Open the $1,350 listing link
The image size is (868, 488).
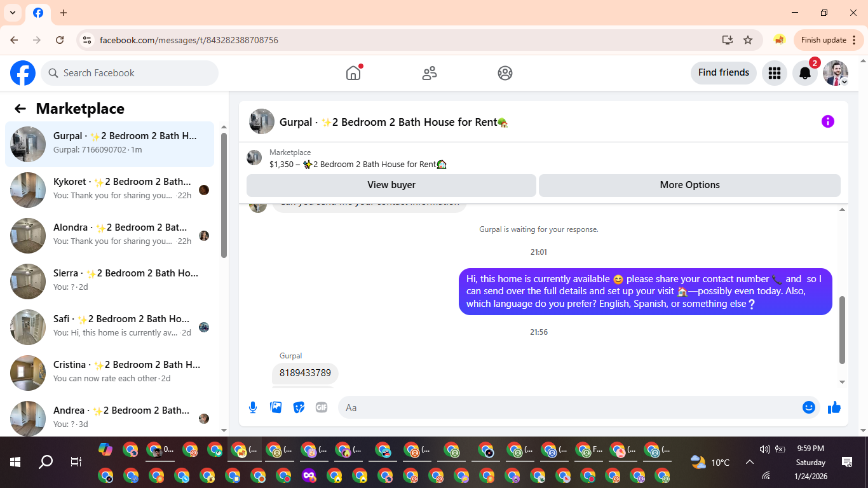pyautogui.click(x=358, y=164)
